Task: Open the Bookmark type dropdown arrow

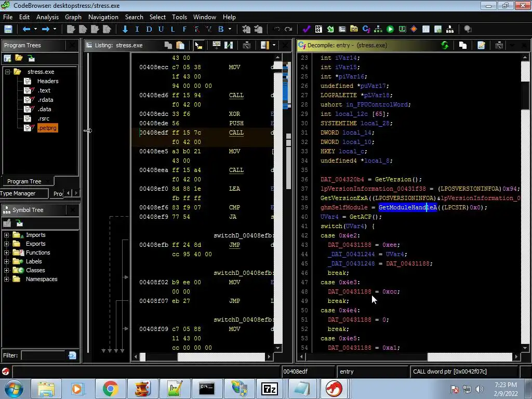Action: click(230, 29)
